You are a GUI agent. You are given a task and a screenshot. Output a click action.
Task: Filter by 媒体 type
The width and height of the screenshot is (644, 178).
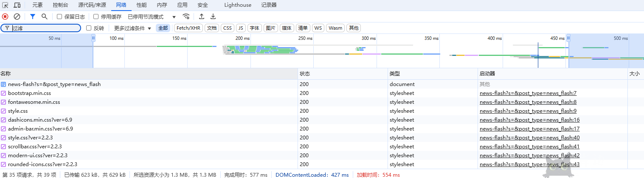coord(287,28)
